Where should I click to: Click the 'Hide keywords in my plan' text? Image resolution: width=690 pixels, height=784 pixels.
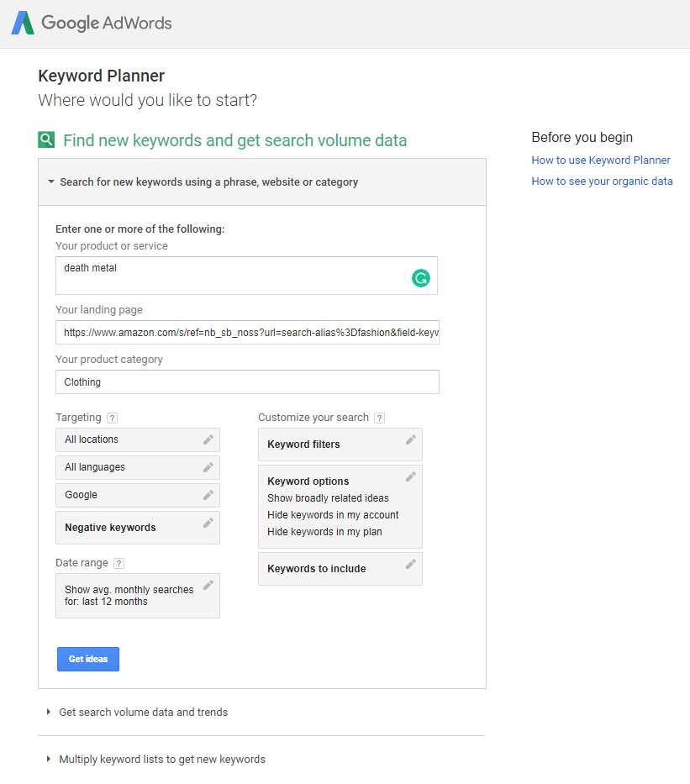[324, 532]
